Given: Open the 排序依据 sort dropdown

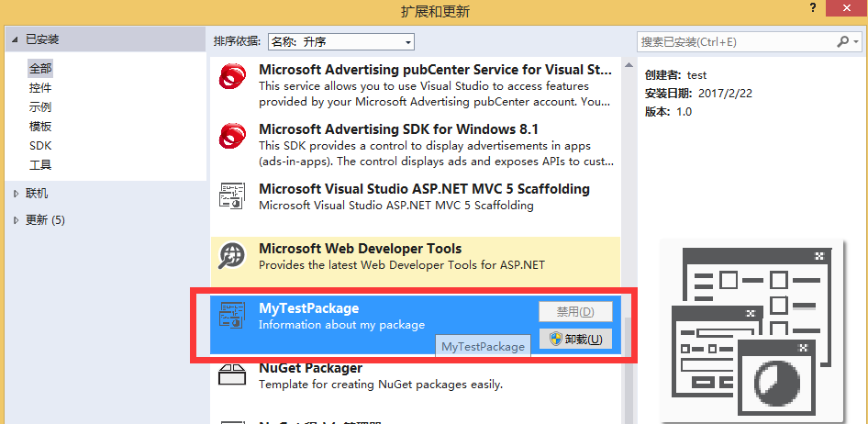Looking at the screenshot, I should tap(341, 41).
